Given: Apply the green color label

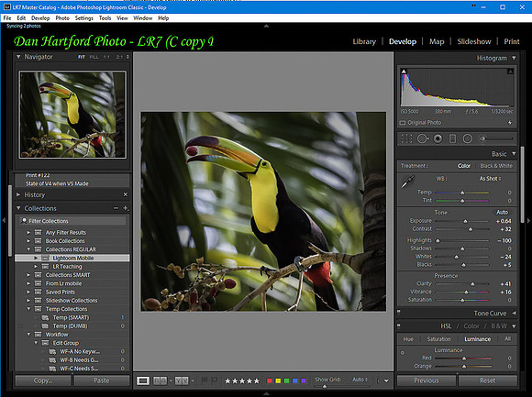Looking at the screenshot, I should coord(287,381).
